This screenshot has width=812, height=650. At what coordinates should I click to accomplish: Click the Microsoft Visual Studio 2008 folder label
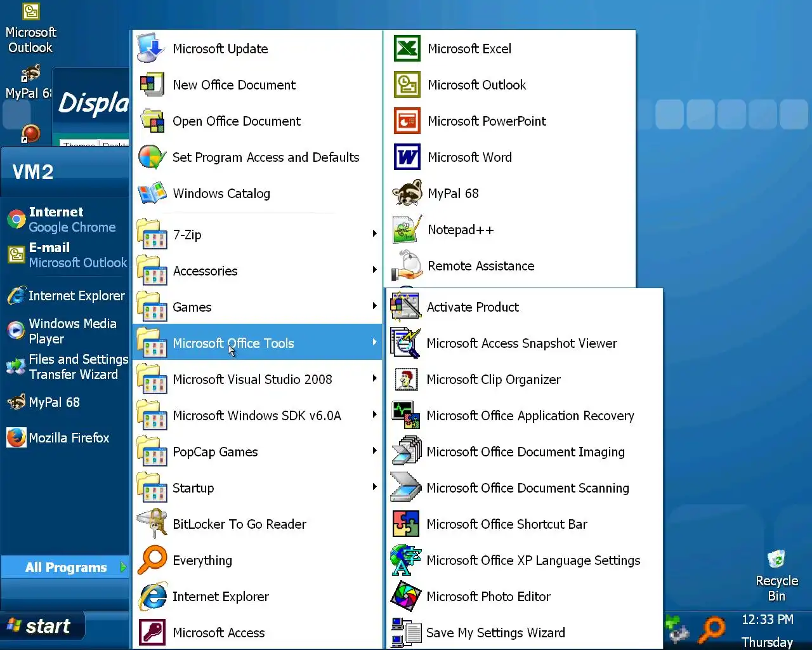[x=252, y=380]
